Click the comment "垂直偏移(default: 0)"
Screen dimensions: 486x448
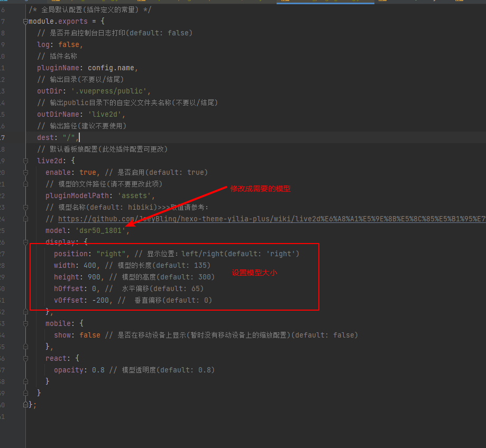pos(173,300)
